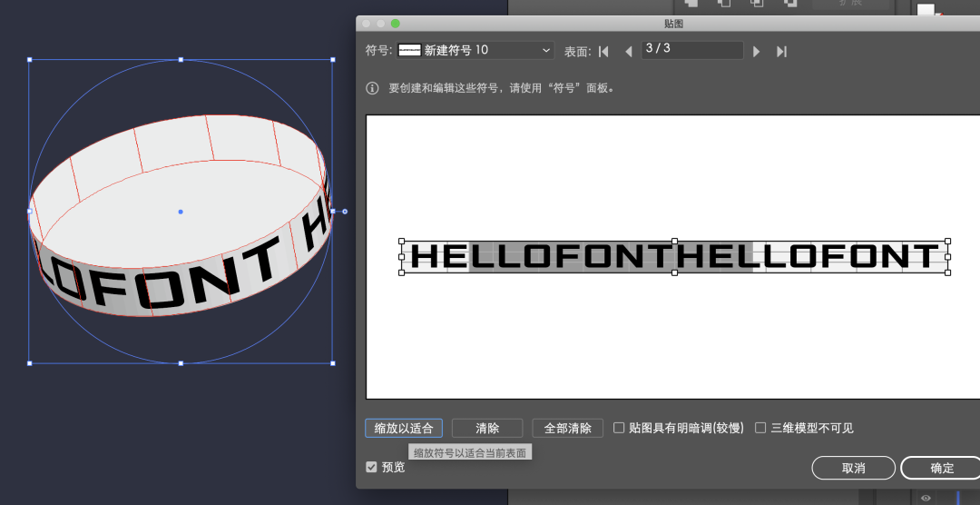Click the 清除 clear button
This screenshot has height=505, width=980.
487,428
